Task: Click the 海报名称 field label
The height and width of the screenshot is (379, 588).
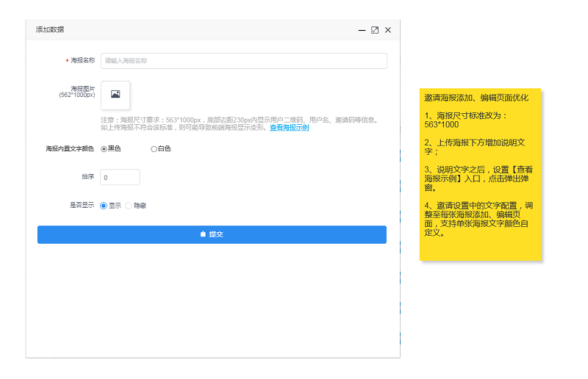Action: (x=83, y=60)
